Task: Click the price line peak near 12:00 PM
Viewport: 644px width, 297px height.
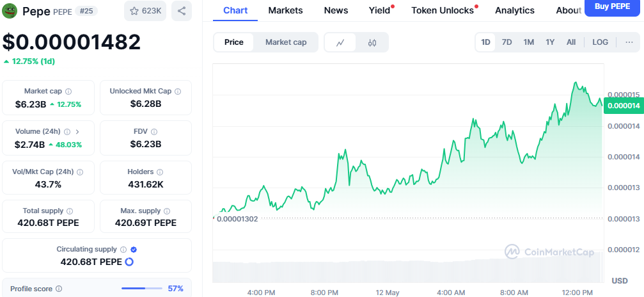Action: pyautogui.click(x=576, y=83)
